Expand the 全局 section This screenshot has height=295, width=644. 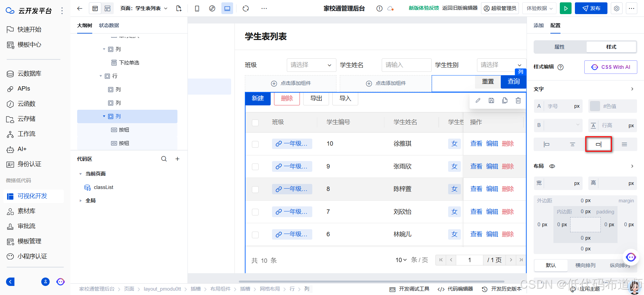click(x=80, y=201)
